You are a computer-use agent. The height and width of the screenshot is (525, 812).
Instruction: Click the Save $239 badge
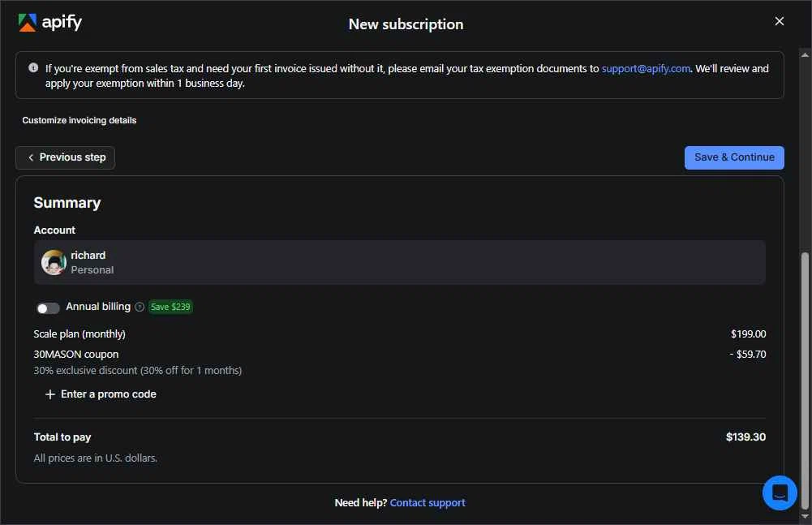170,307
